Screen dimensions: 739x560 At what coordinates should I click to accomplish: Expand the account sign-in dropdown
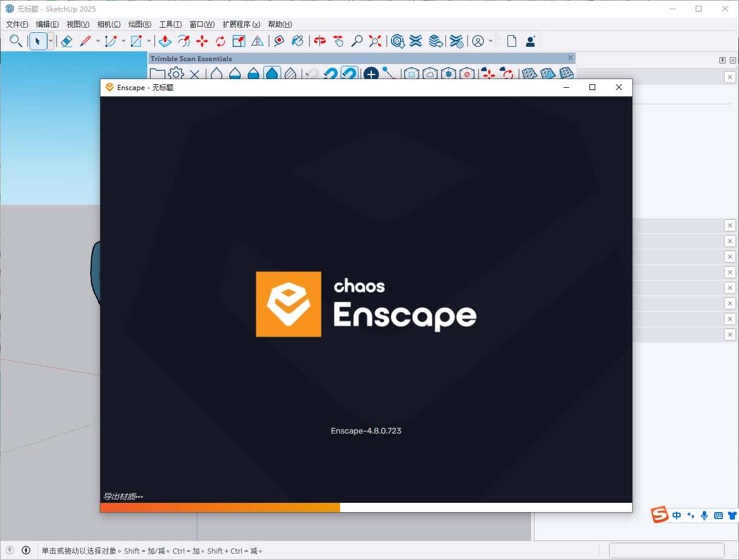point(492,41)
